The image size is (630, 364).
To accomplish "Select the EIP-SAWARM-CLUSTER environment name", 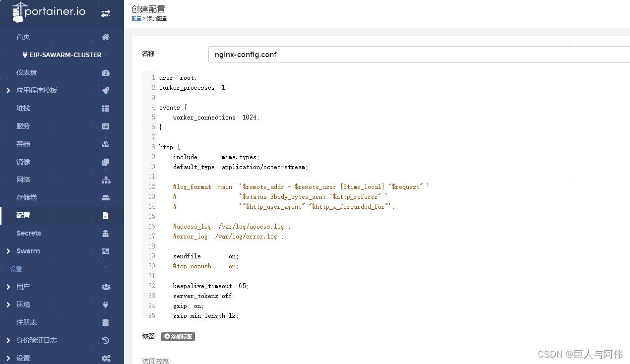I will (65, 55).
